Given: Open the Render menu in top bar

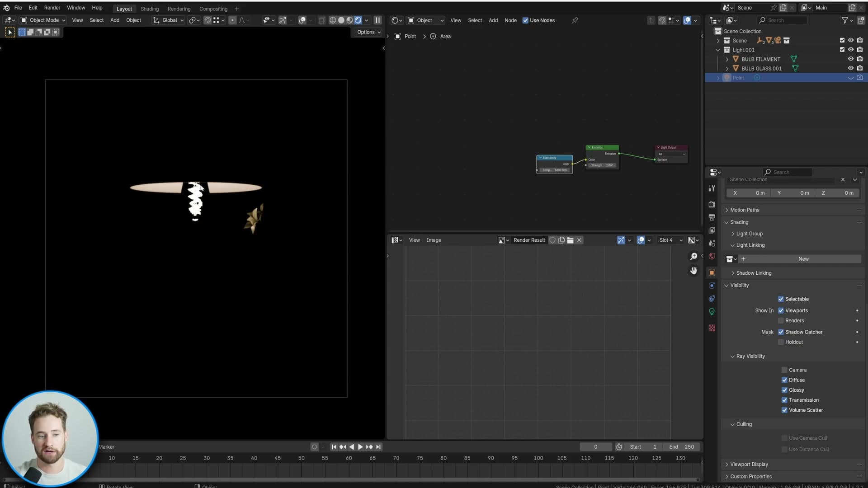Looking at the screenshot, I should point(52,8).
